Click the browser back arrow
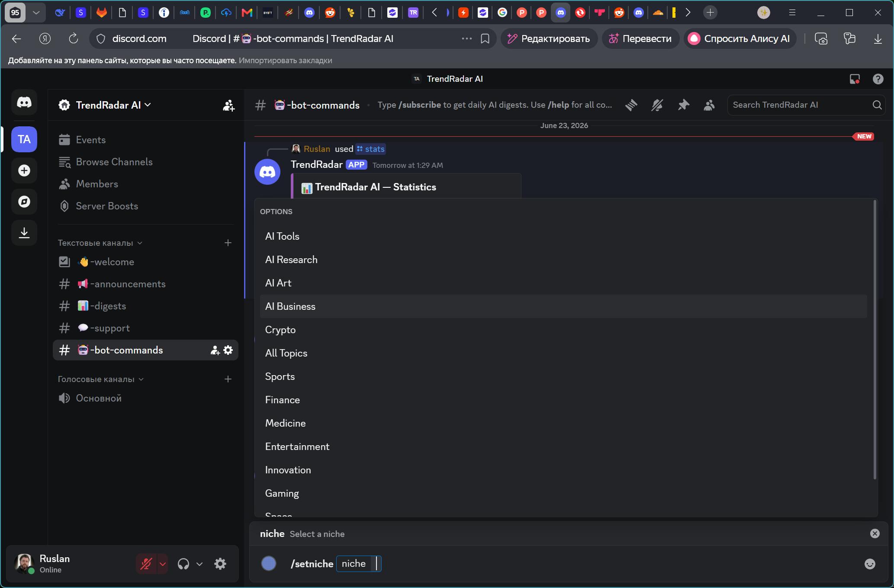 coord(16,39)
